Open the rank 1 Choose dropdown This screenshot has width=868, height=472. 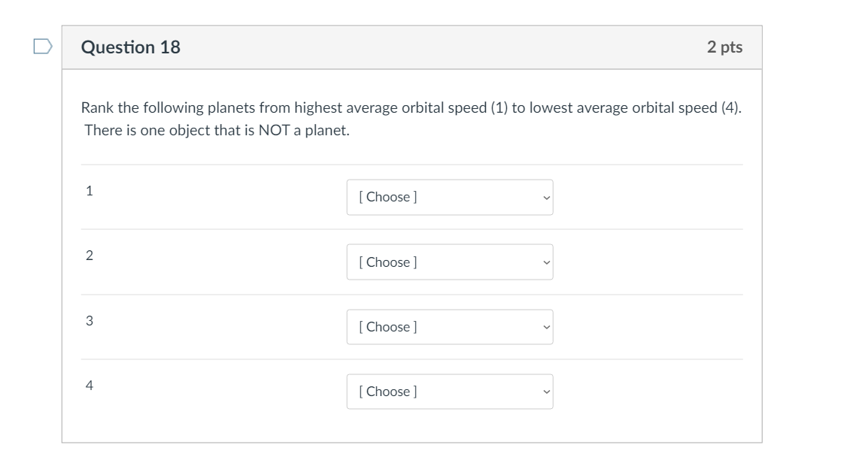tap(449, 197)
